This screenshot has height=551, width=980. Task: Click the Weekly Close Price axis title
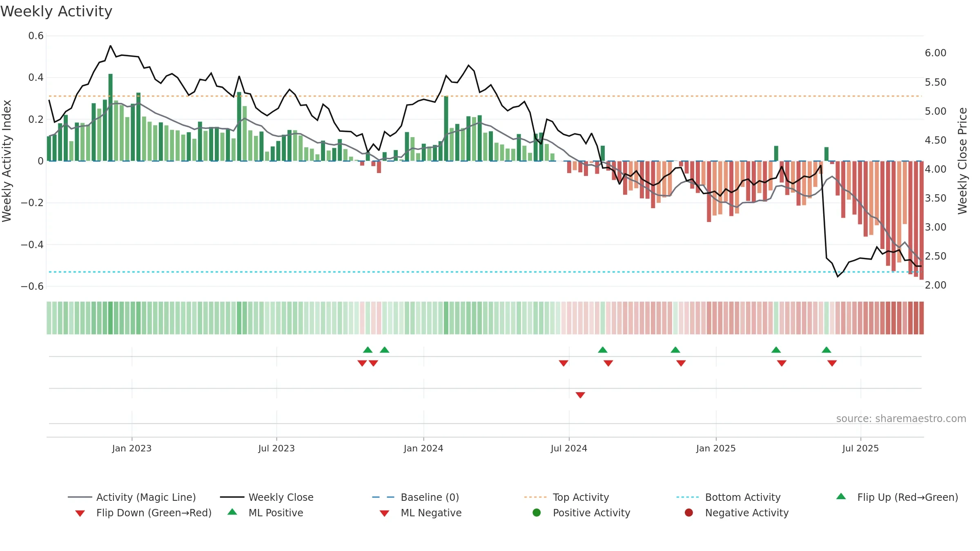click(962, 161)
